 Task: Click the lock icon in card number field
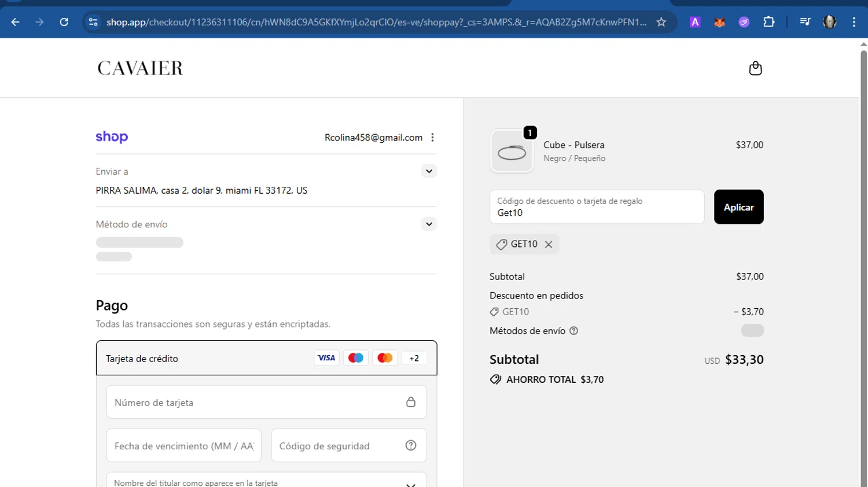pos(411,402)
